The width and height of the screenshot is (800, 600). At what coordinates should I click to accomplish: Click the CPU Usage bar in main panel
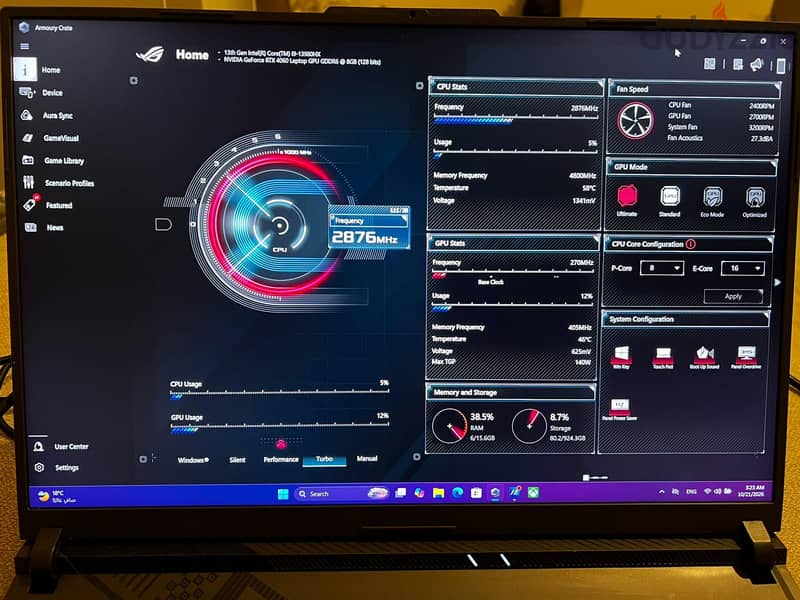(280, 393)
